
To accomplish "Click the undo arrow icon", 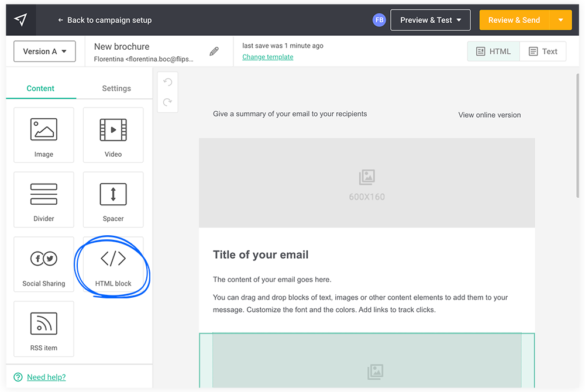I will pos(167,82).
